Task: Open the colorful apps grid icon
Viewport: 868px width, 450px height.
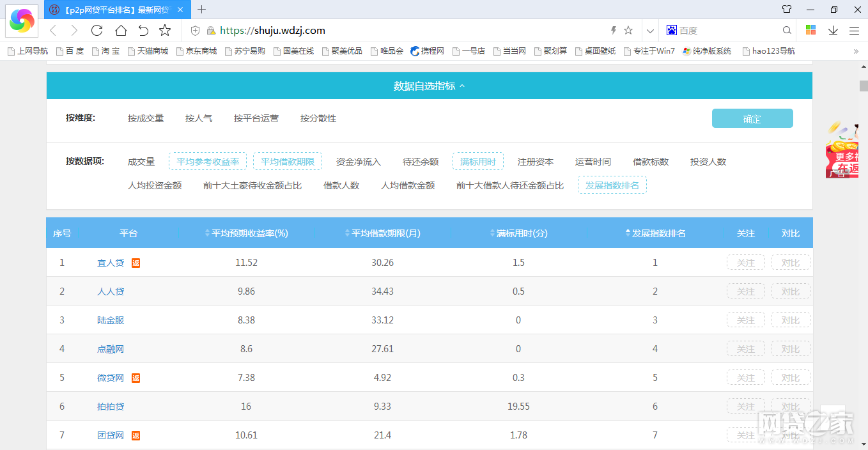Action: click(x=811, y=31)
